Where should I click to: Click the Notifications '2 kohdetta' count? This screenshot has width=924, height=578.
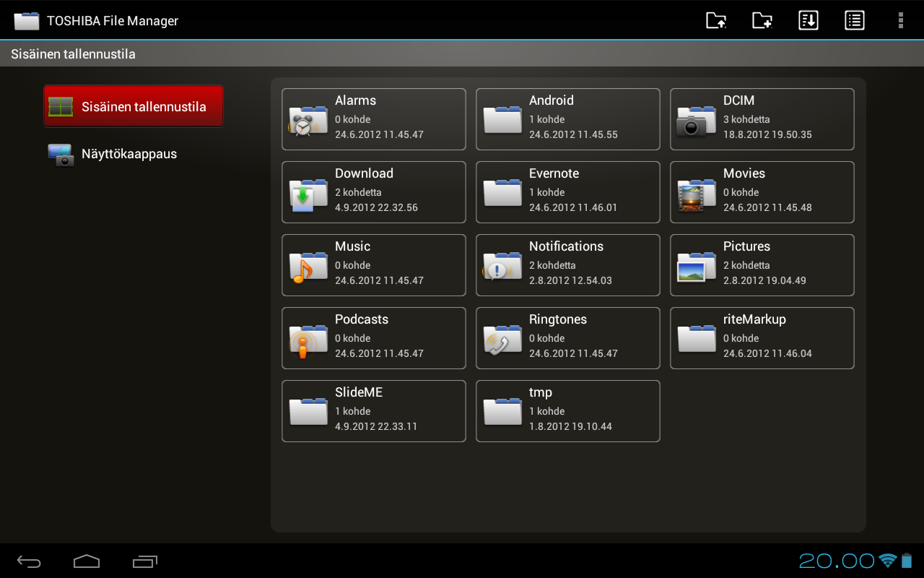(x=552, y=265)
